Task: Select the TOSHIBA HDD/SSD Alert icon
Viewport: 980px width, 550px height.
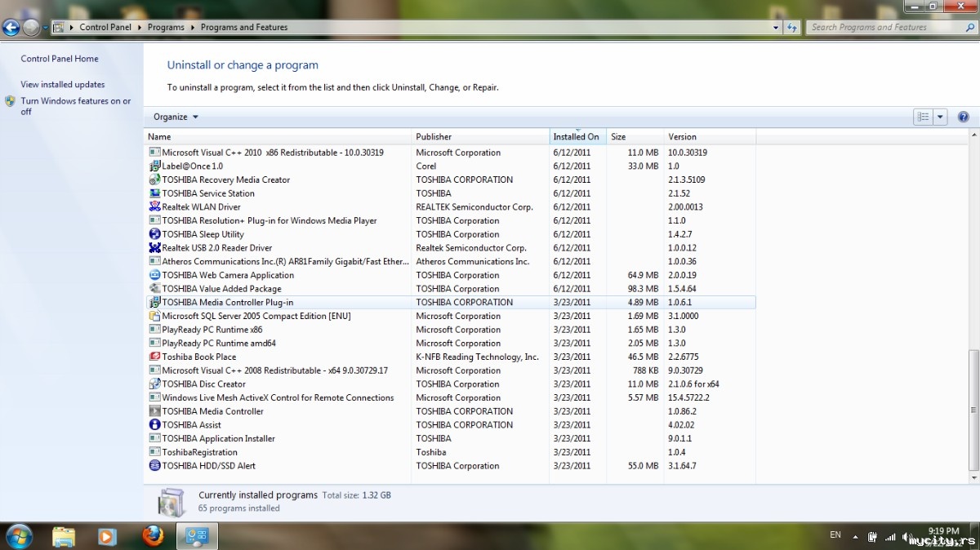Action: (x=155, y=466)
